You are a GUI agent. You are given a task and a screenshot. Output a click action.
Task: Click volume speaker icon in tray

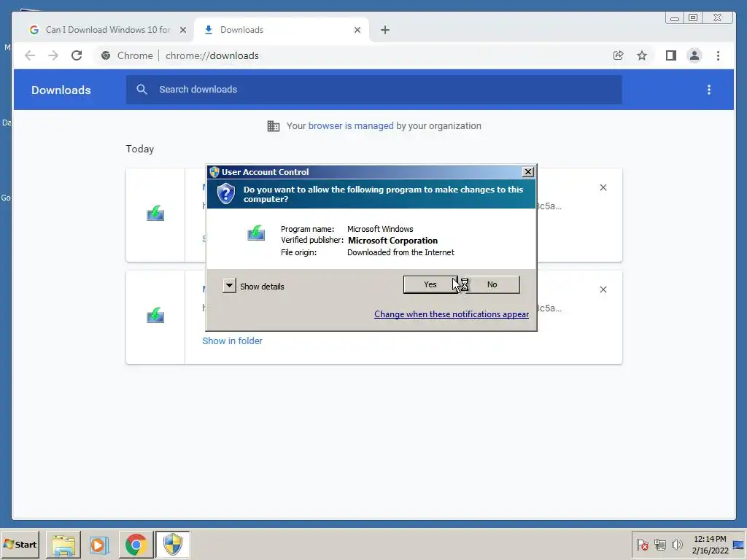click(677, 545)
